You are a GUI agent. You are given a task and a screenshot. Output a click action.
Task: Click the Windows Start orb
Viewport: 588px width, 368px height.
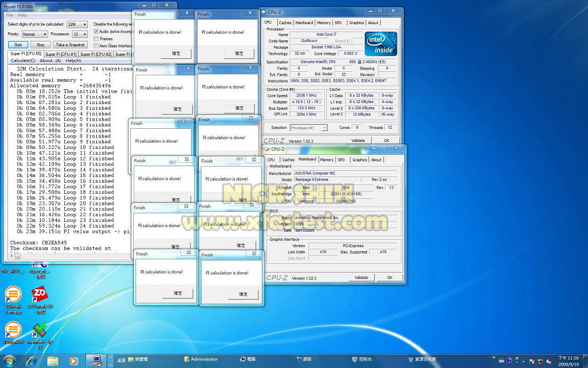pos(10,360)
